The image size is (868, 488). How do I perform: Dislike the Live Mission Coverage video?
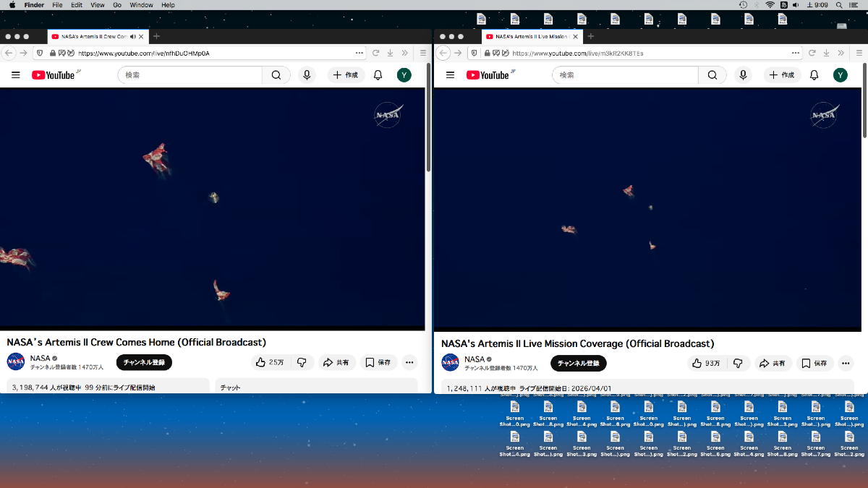tap(738, 363)
